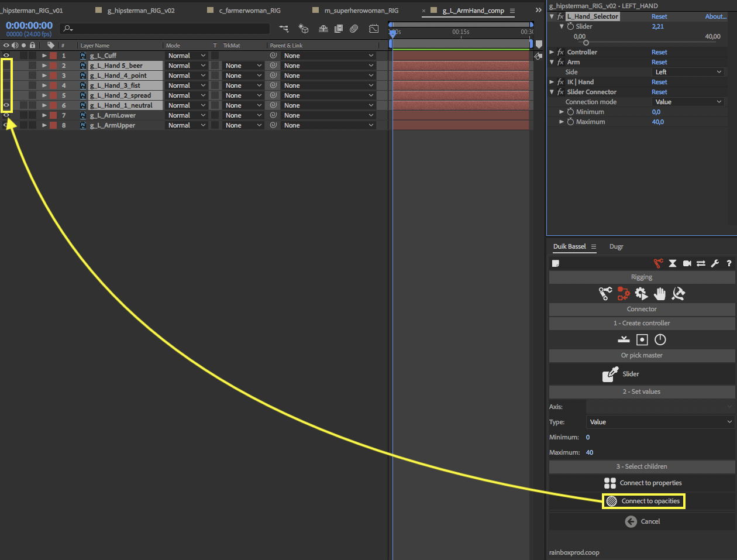
Task: Open Mode dropdown for g_L_Hand_3_fist
Action: tap(187, 85)
